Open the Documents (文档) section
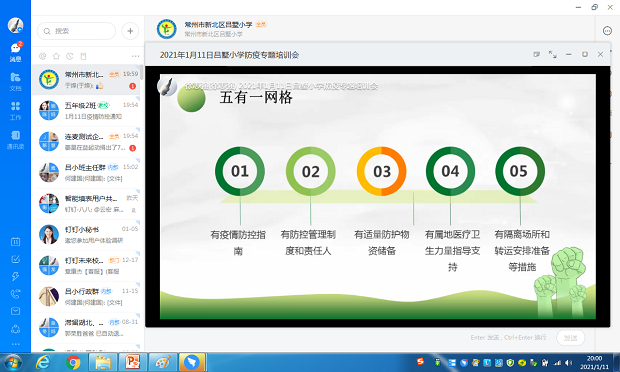620x372 pixels. pos(15,81)
